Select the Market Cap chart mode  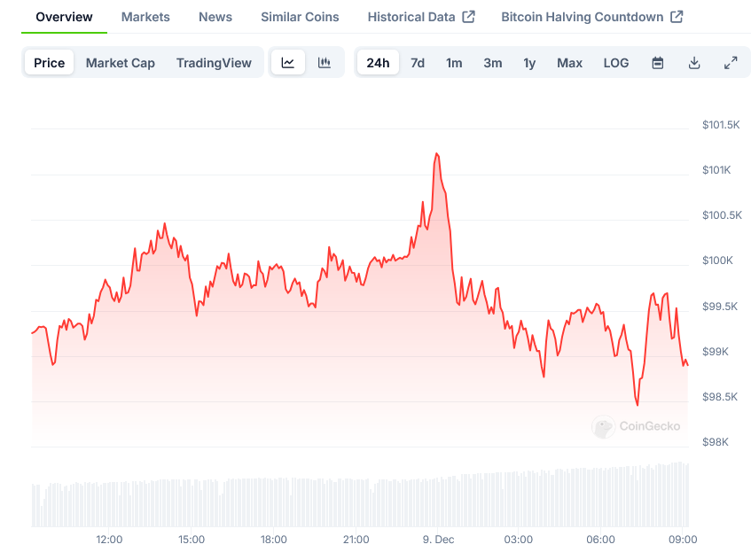click(121, 63)
